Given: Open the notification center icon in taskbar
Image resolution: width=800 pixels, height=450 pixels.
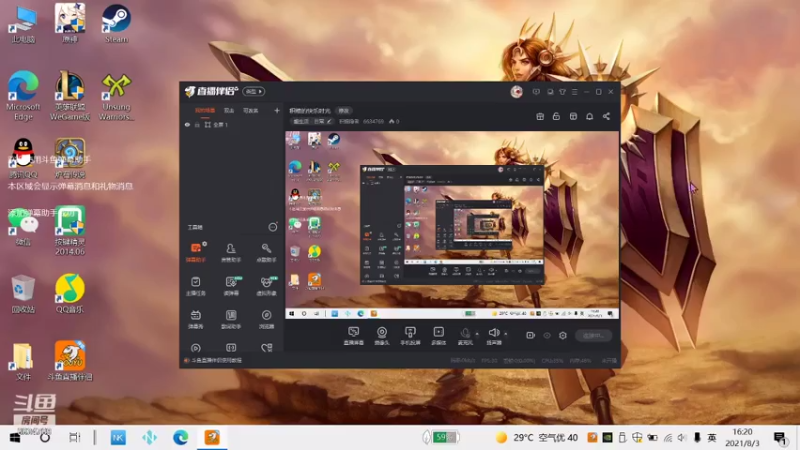Looking at the screenshot, I should click(x=780, y=437).
